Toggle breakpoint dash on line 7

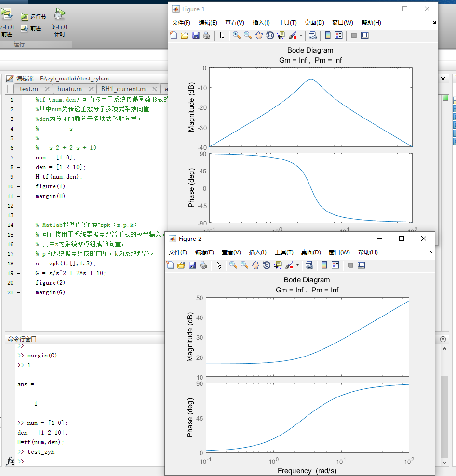tap(18, 158)
